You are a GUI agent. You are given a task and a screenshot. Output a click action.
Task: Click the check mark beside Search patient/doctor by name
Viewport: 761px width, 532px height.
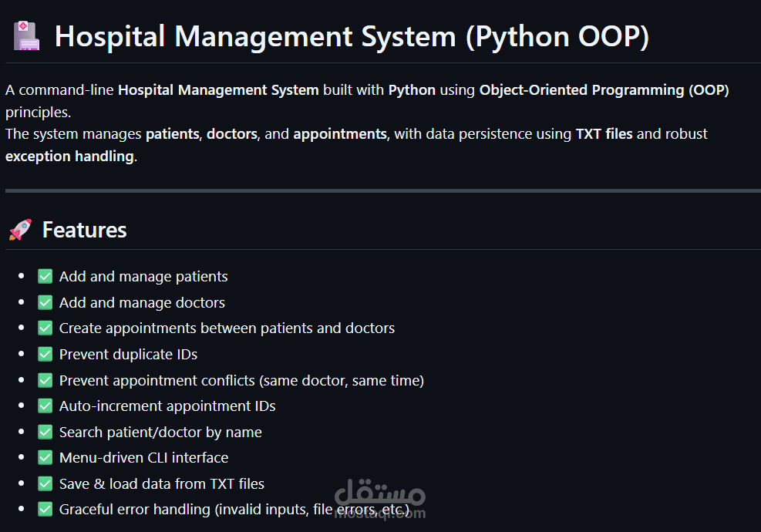(45, 432)
